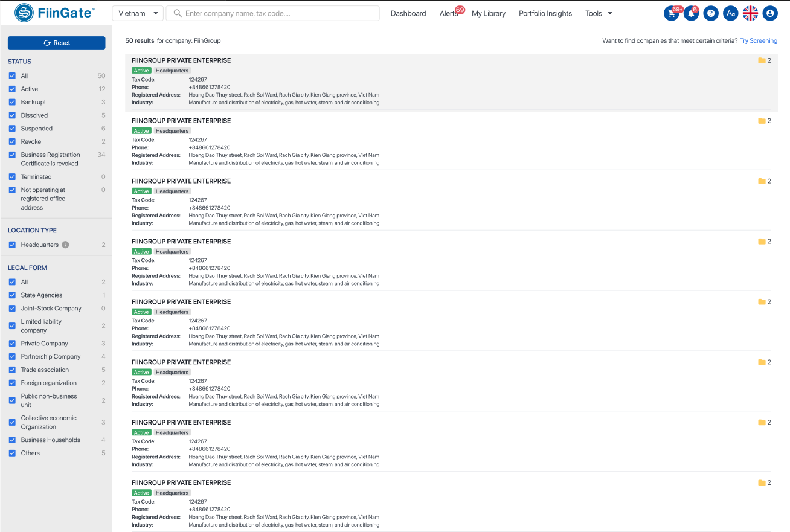Click the UK flag language icon
The width and height of the screenshot is (790, 532).
[750, 13]
